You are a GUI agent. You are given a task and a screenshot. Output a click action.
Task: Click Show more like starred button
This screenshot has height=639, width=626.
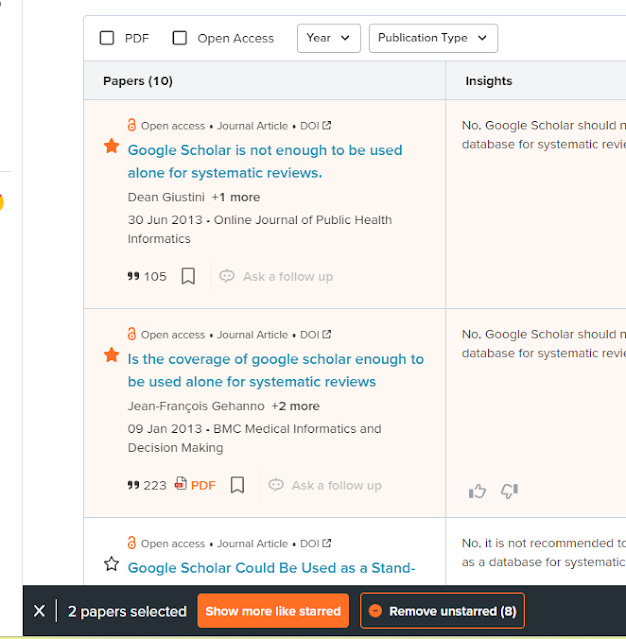273,611
